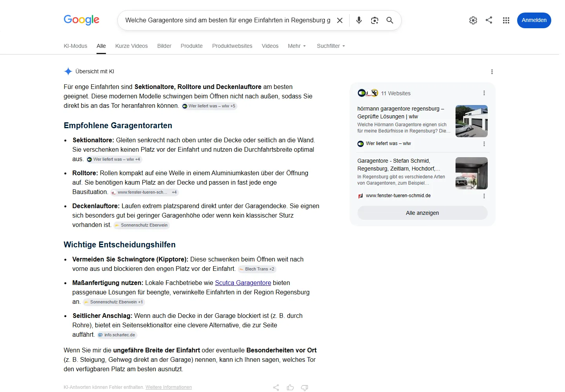
Task: Click the Anmelden button
Action: coord(534,20)
